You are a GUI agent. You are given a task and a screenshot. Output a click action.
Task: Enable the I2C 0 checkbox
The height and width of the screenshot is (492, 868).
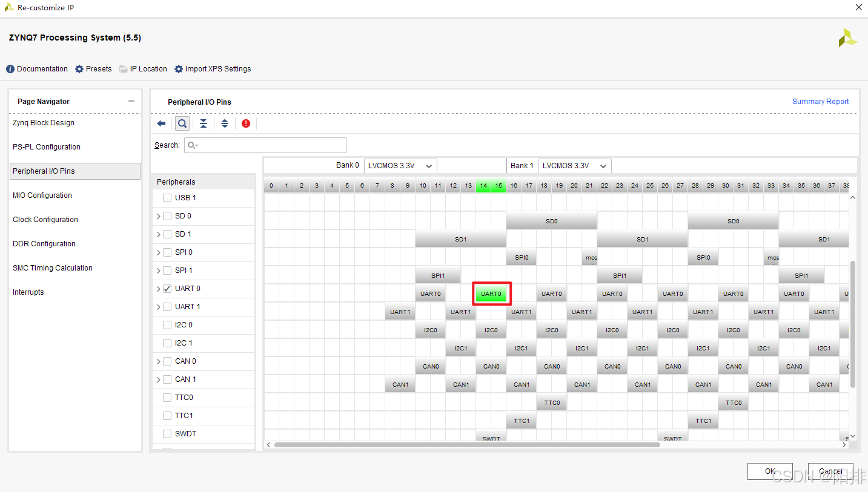[167, 325]
